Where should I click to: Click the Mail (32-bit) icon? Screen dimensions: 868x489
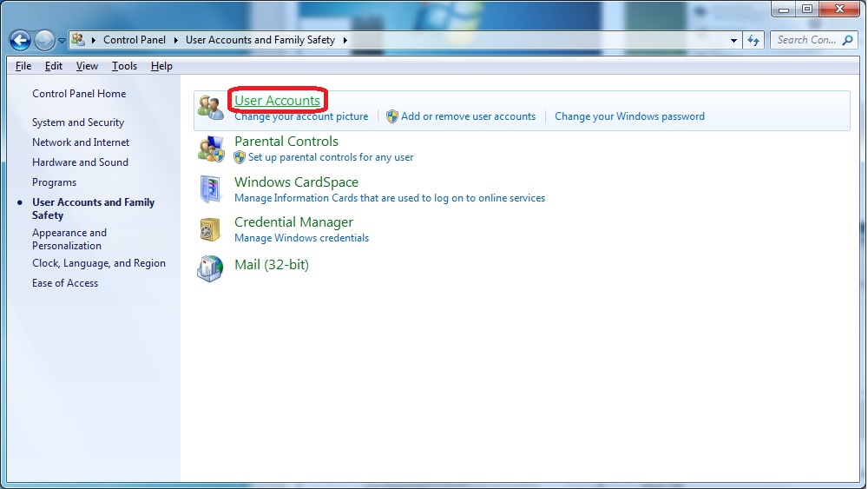[x=210, y=268]
